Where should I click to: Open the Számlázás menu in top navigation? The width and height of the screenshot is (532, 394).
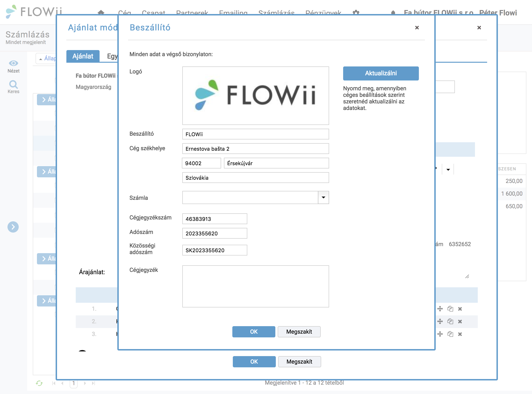pos(276,13)
